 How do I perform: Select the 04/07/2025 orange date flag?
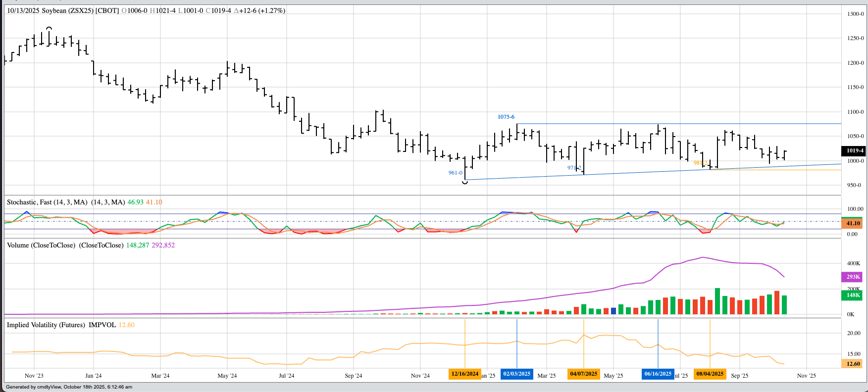point(583,374)
